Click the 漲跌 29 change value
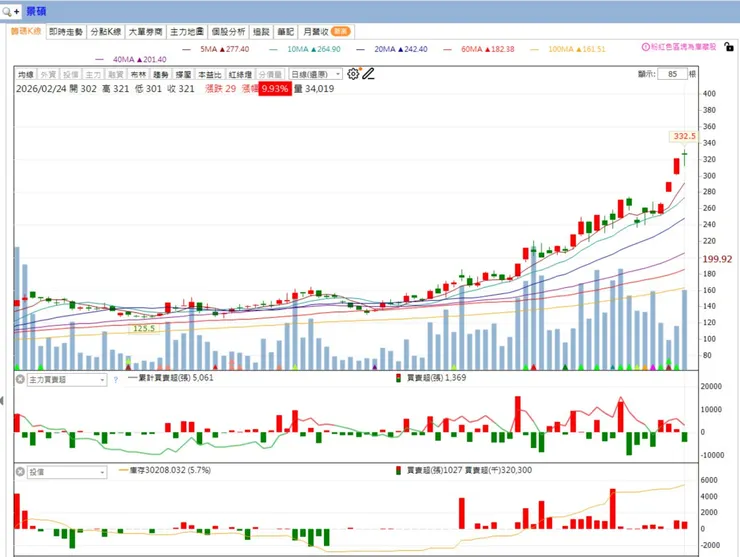740x557 pixels. tap(220, 89)
